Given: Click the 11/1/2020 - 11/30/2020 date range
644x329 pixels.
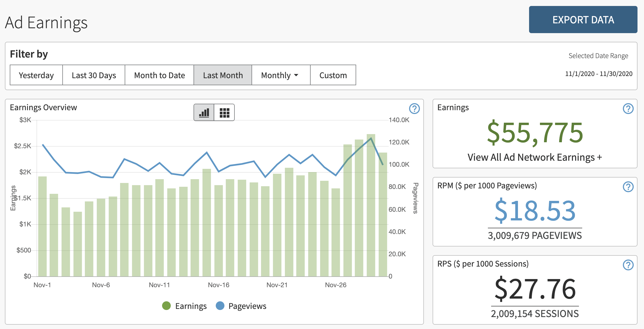Looking at the screenshot, I should pyautogui.click(x=598, y=74).
